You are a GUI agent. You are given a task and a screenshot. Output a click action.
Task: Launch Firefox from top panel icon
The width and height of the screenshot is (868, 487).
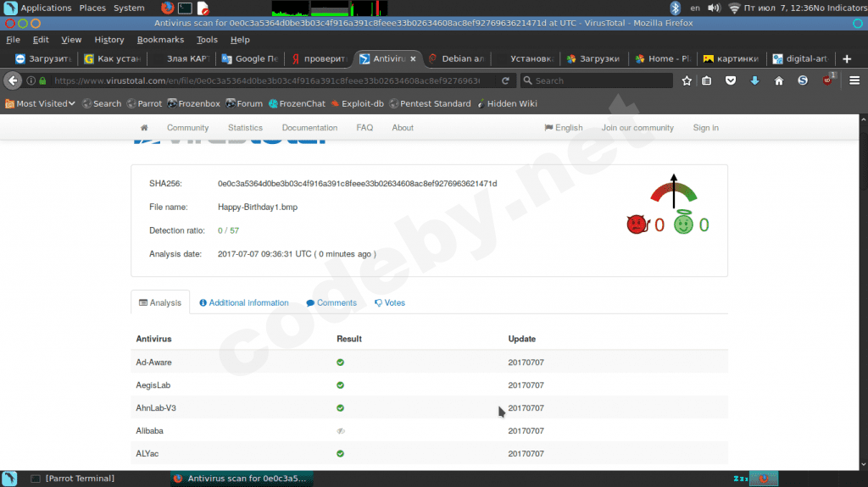point(167,8)
